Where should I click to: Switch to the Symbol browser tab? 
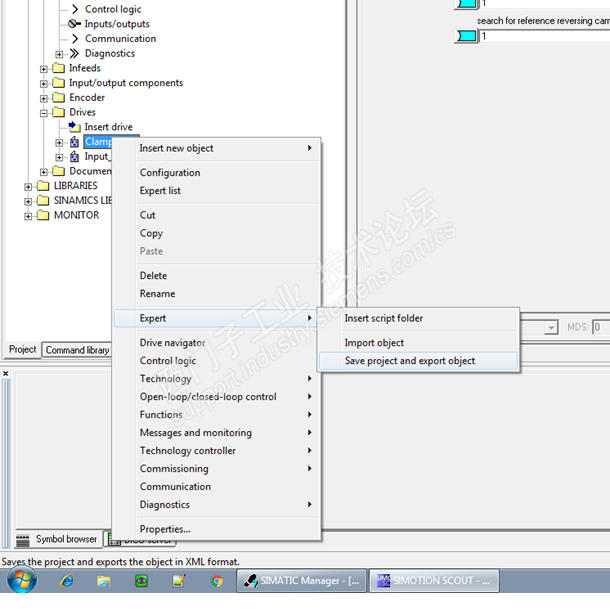click(x=59, y=539)
